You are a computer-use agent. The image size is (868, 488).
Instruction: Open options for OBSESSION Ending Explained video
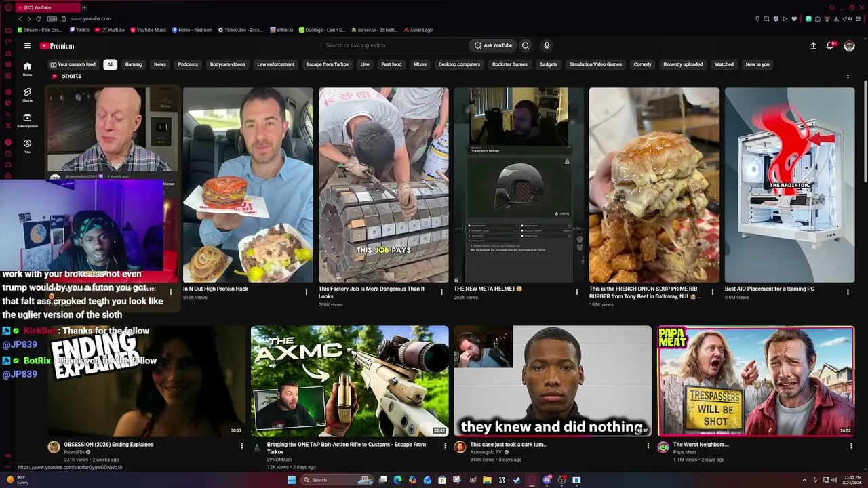[242, 445]
